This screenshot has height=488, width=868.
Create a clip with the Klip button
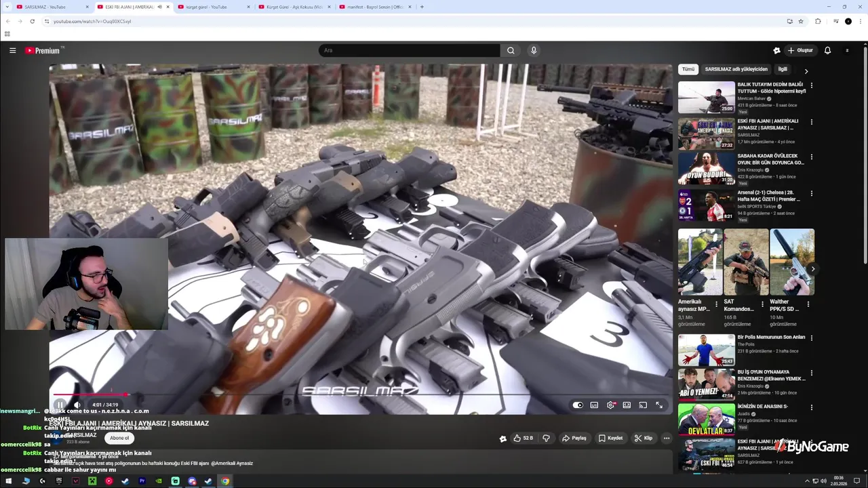coord(644,438)
